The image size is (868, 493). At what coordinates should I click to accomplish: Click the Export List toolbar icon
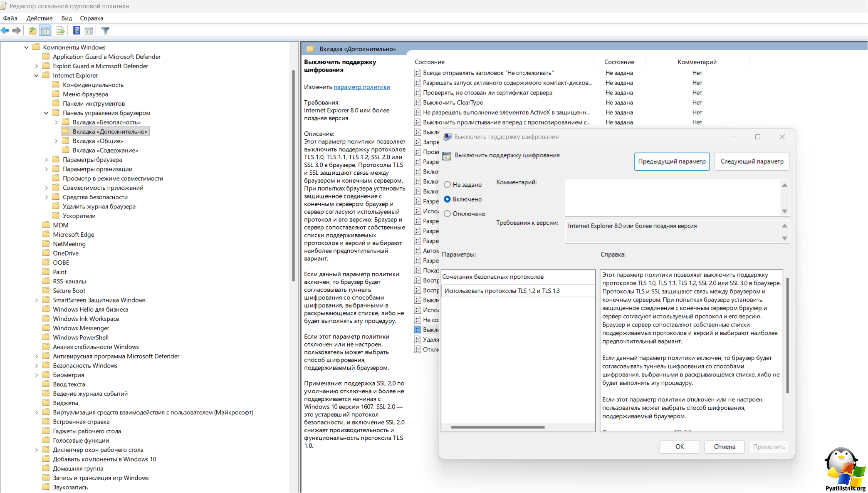click(61, 30)
